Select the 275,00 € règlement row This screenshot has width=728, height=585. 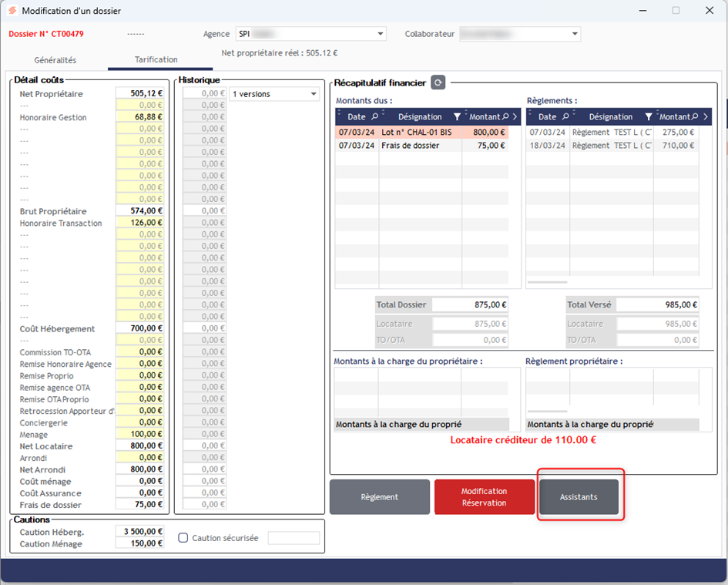tap(612, 132)
